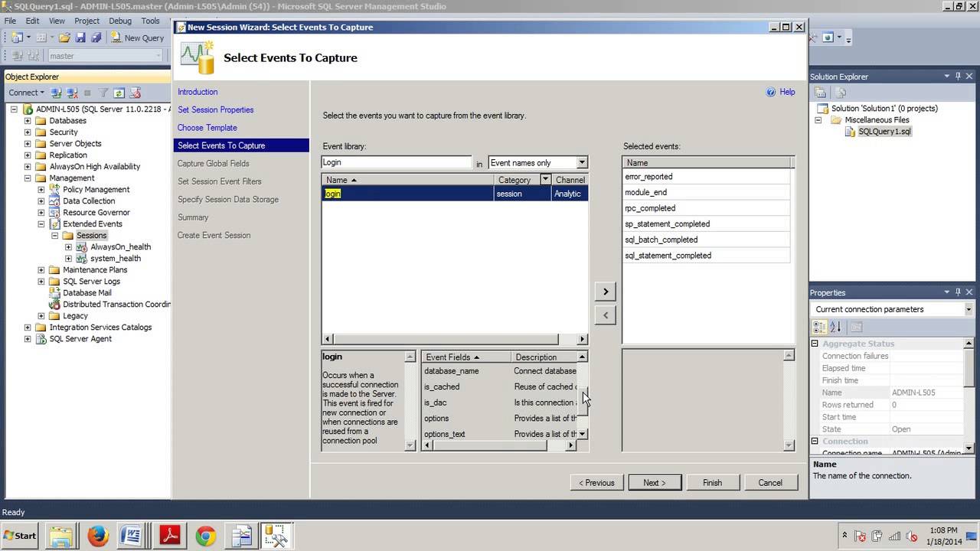Go to the Introduction wizard step
Viewport: 980px width, 551px height.
198,92
